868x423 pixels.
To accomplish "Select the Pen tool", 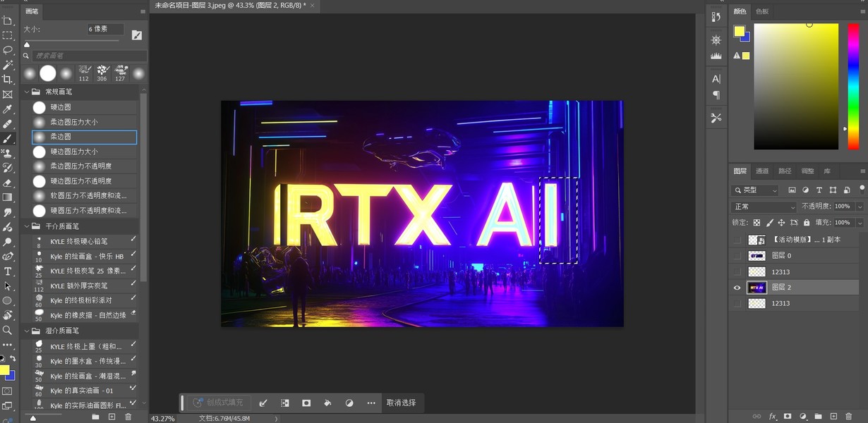I will pyautogui.click(x=7, y=257).
